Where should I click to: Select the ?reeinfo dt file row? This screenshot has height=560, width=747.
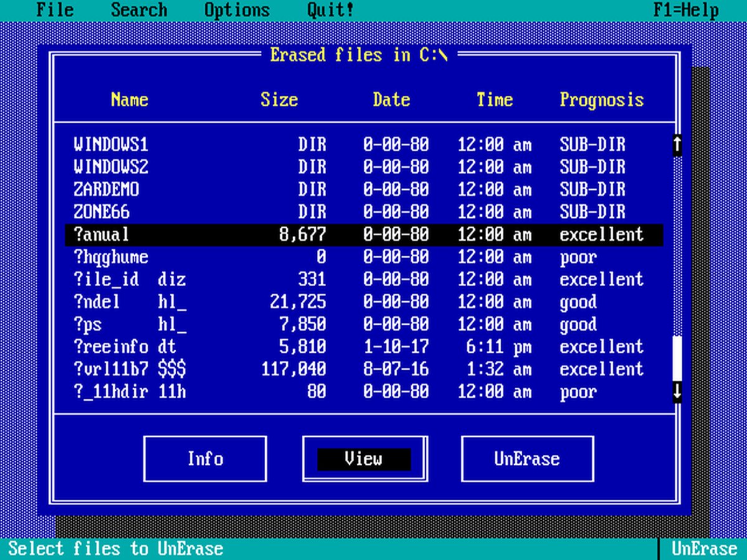point(364,347)
